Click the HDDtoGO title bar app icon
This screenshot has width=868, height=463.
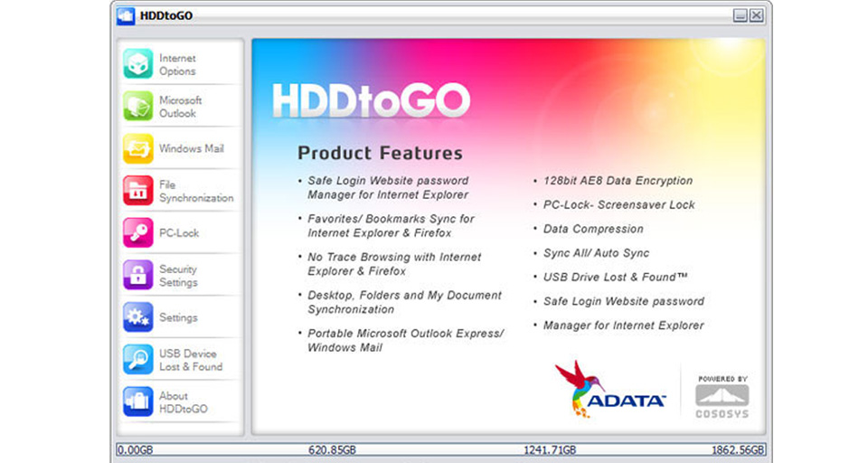click(126, 15)
